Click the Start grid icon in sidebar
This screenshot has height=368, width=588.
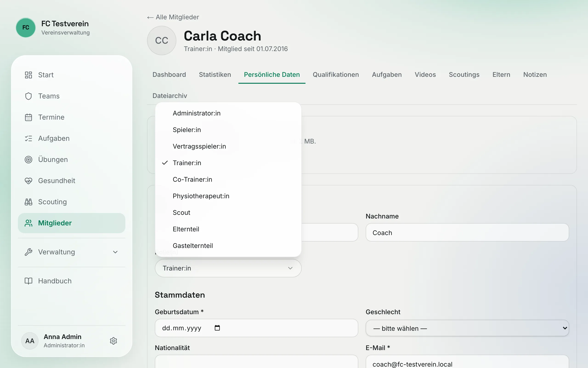[28, 75]
